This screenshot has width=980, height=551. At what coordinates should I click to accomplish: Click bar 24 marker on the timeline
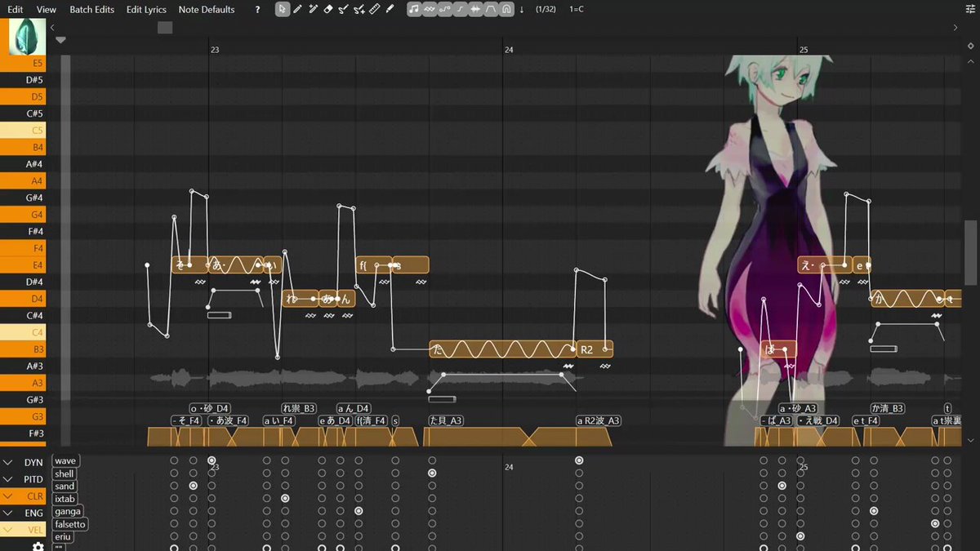click(x=509, y=50)
